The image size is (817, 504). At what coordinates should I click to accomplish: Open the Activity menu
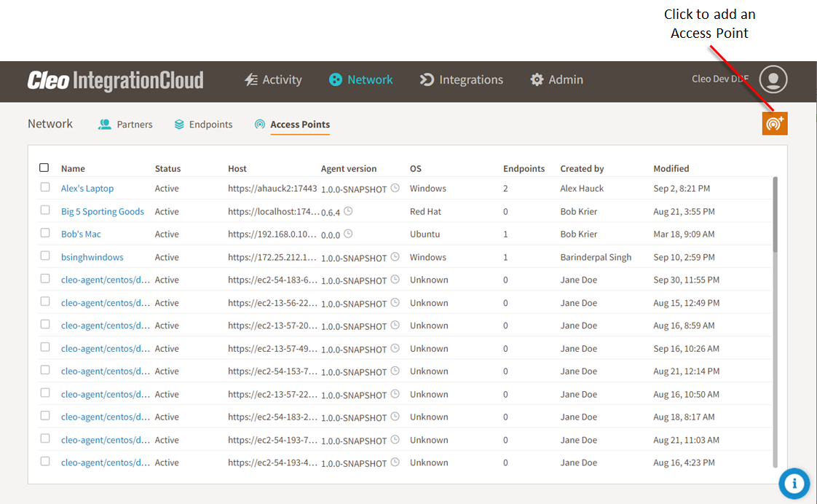(273, 80)
